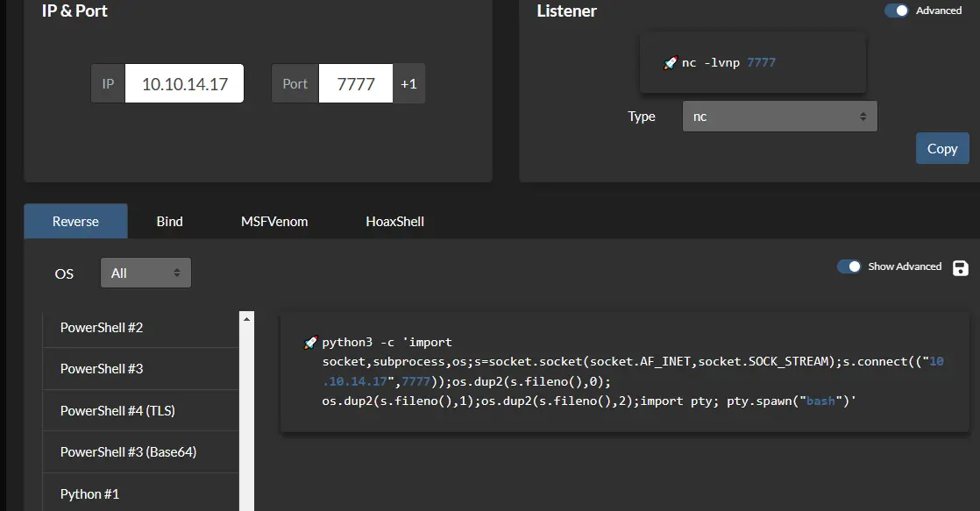The image size is (980, 511).
Task: Click the save floppy disk icon
Action: coord(960,268)
